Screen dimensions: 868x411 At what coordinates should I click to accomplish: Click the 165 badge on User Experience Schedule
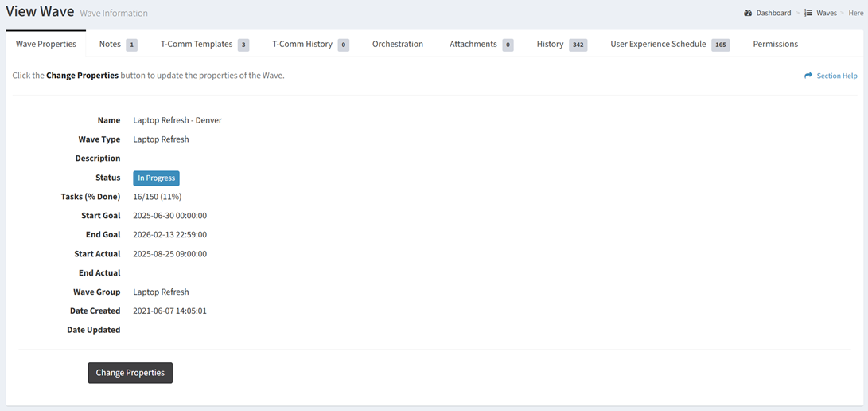[721, 45]
